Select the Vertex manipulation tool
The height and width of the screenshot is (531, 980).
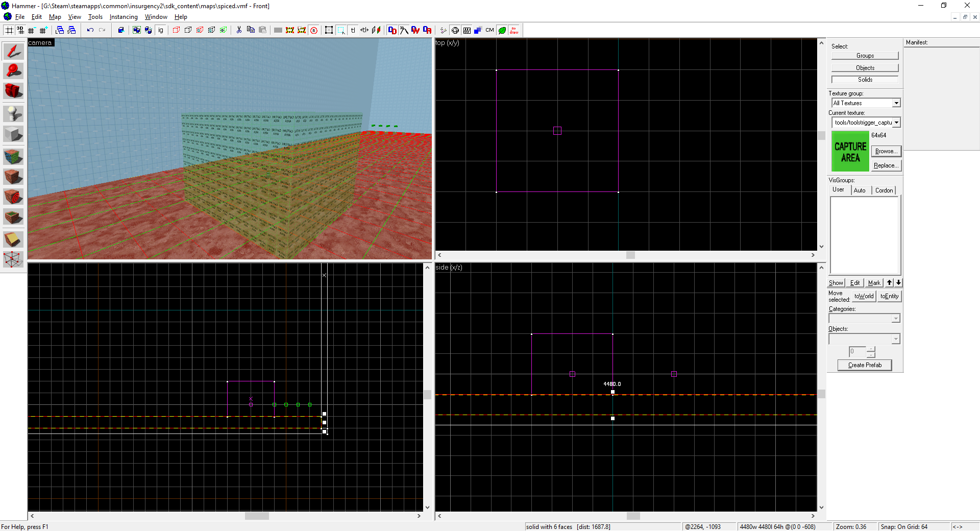tap(13, 259)
